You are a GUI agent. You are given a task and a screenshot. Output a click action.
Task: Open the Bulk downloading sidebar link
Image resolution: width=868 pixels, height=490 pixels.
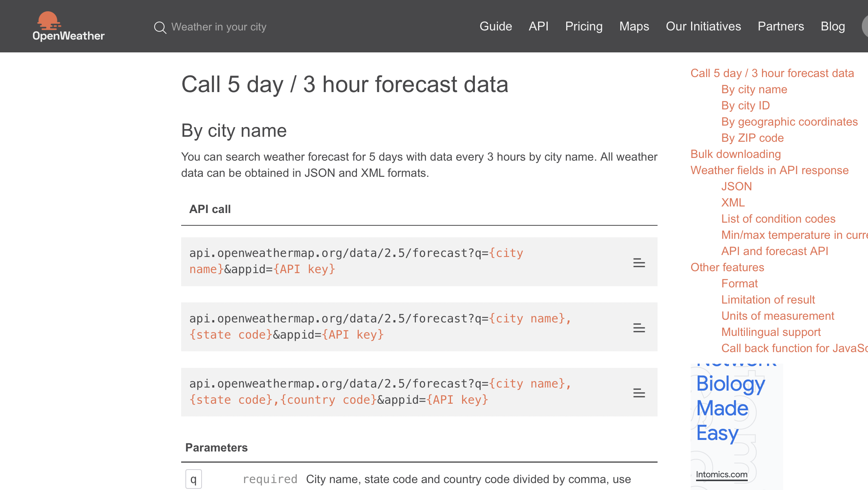(735, 154)
